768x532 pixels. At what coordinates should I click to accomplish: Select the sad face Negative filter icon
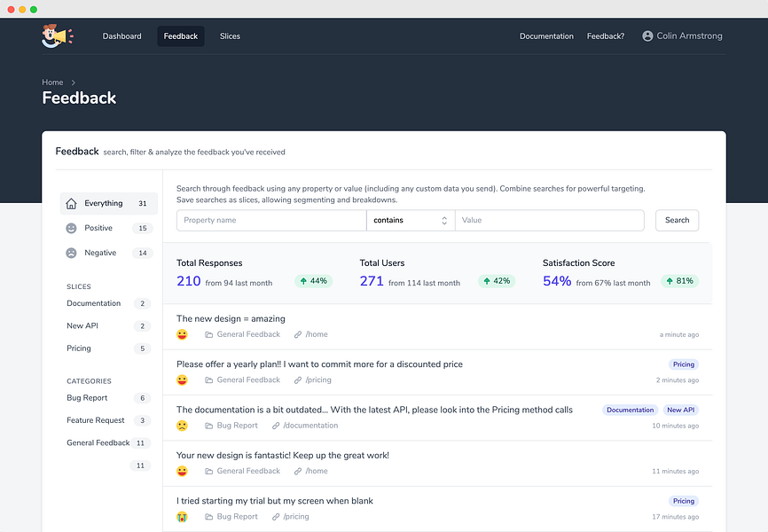pyautogui.click(x=72, y=253)
